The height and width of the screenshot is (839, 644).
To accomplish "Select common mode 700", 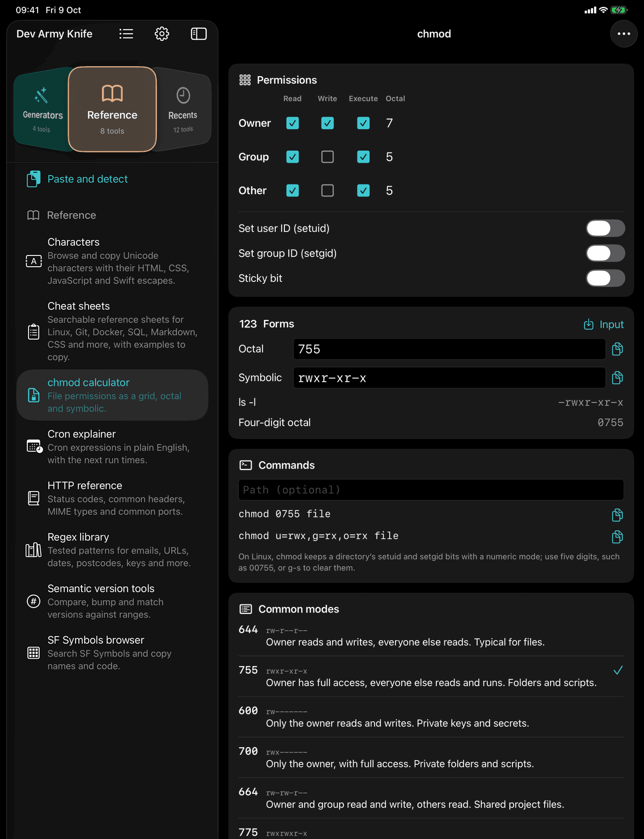I will 431,757.
